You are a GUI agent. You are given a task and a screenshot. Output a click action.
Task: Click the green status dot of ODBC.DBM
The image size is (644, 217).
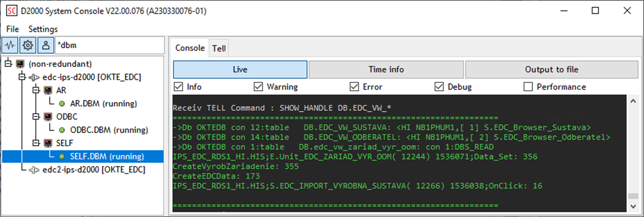click(62, 130)
